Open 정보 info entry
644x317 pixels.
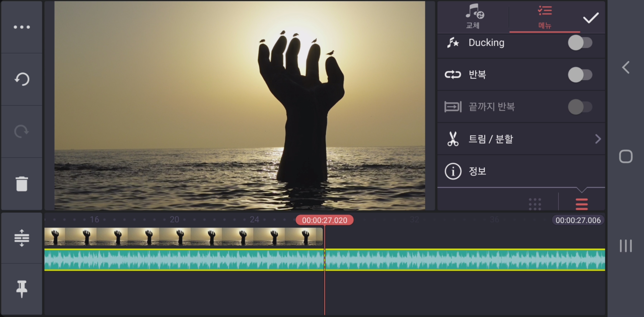click(477, 171)
